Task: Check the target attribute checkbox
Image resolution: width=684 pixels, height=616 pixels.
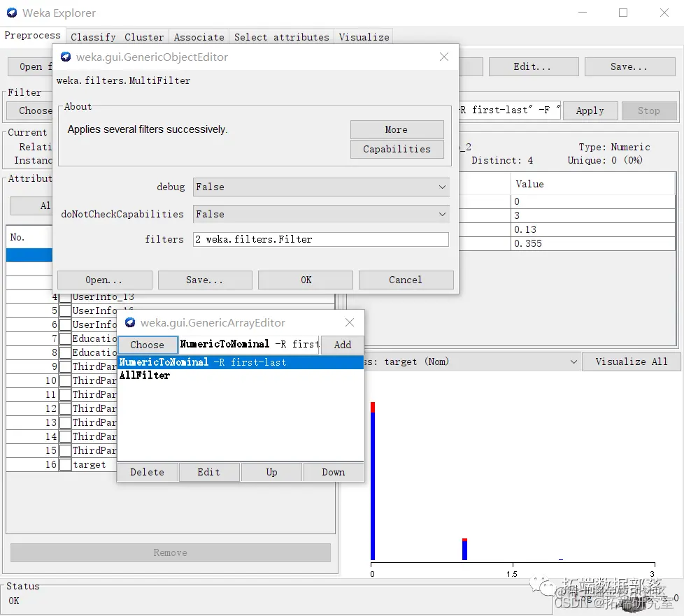Action: click(65, 464)
